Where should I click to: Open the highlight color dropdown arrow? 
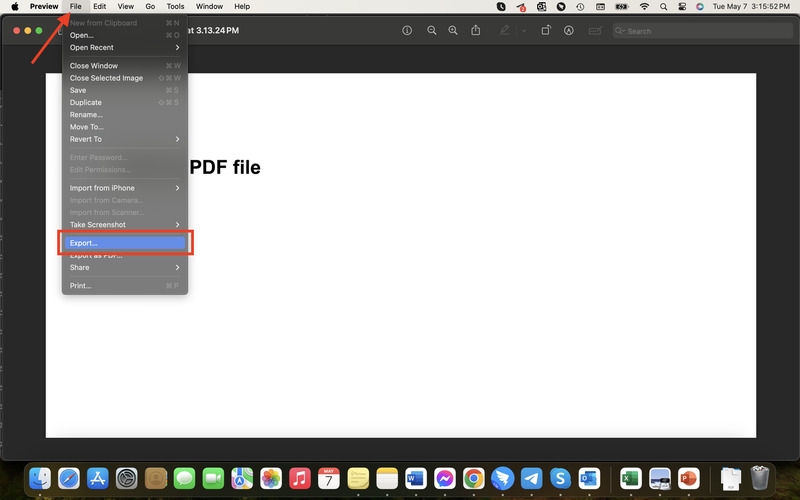tap(523, 31)
